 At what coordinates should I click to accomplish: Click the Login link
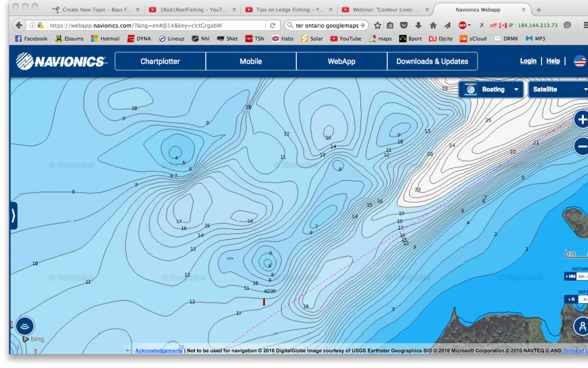point(528,61)
